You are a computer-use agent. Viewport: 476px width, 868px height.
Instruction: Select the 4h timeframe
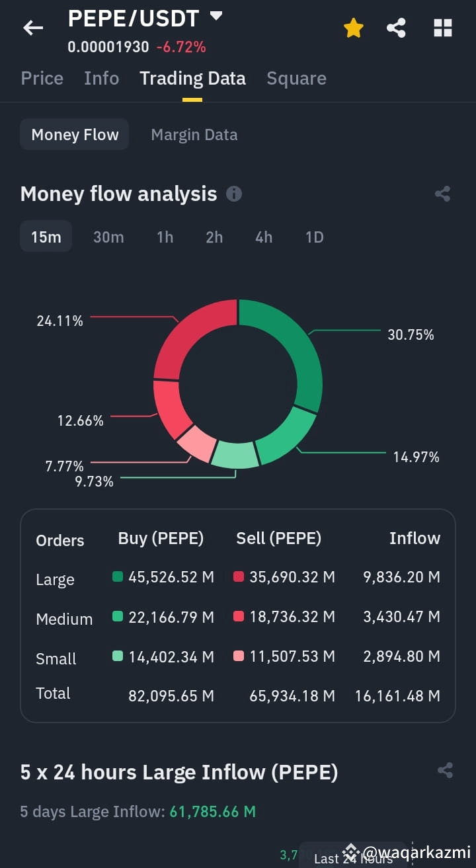[x=264, y=237]
